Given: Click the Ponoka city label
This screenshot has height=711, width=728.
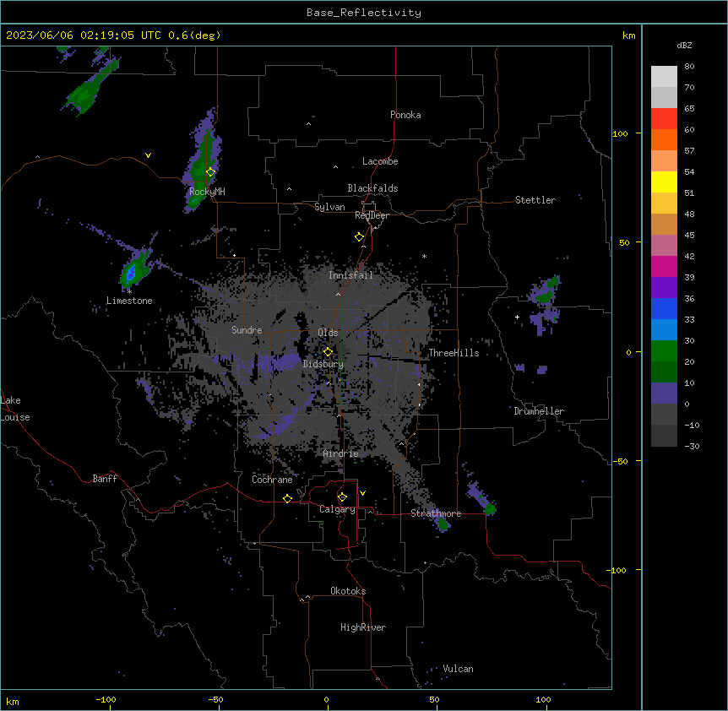Looking at the screenshot, I should click(x=405, y=115).
